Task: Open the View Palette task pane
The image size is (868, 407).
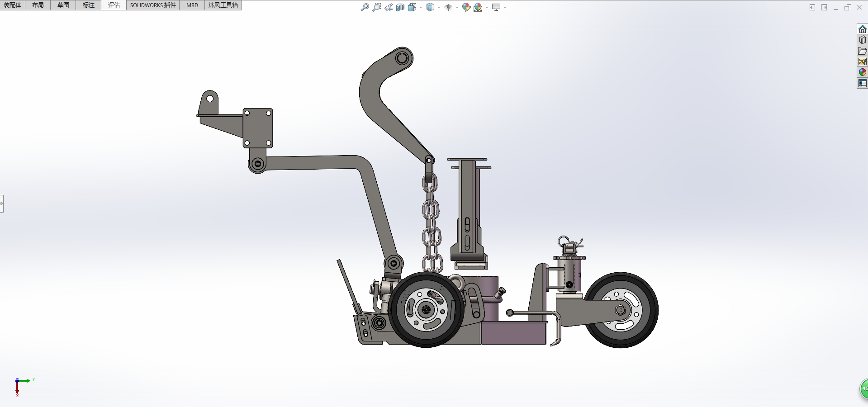Action: 863,62
